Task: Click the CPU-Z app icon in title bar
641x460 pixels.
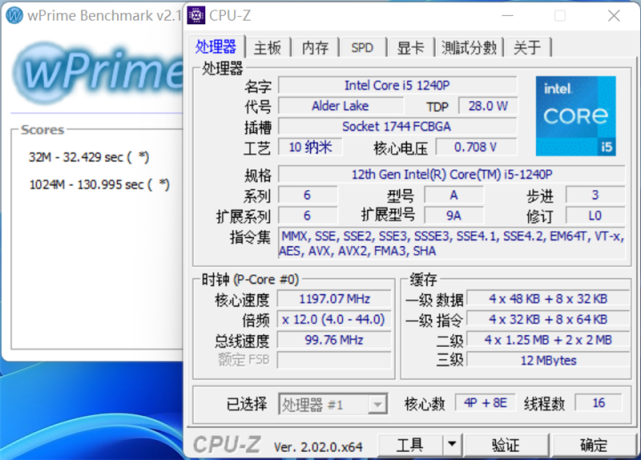Action: 196,16
